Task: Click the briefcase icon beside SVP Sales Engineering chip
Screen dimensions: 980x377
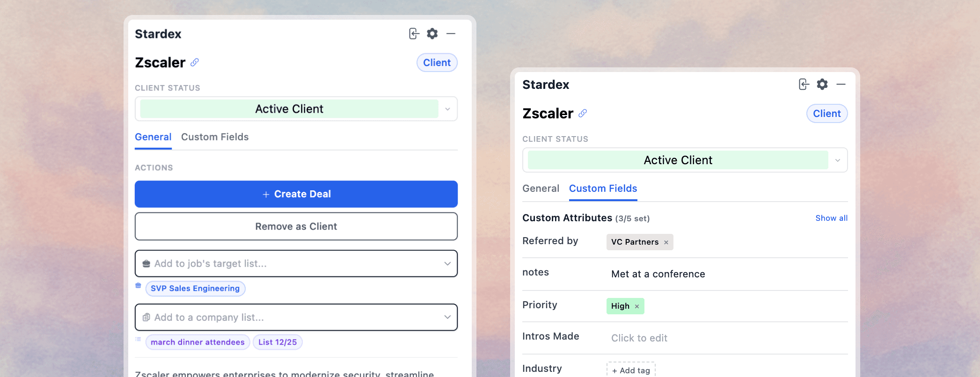Action: click(139, 285)
